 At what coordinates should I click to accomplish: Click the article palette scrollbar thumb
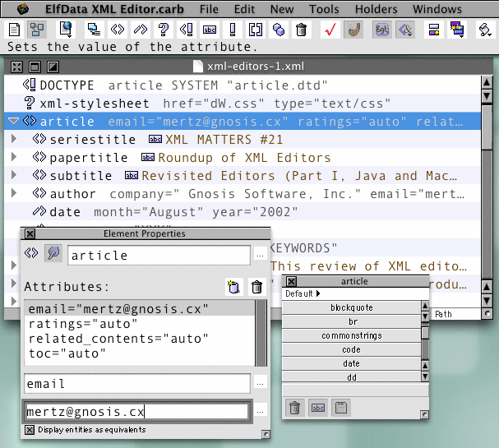click(425, 333)
